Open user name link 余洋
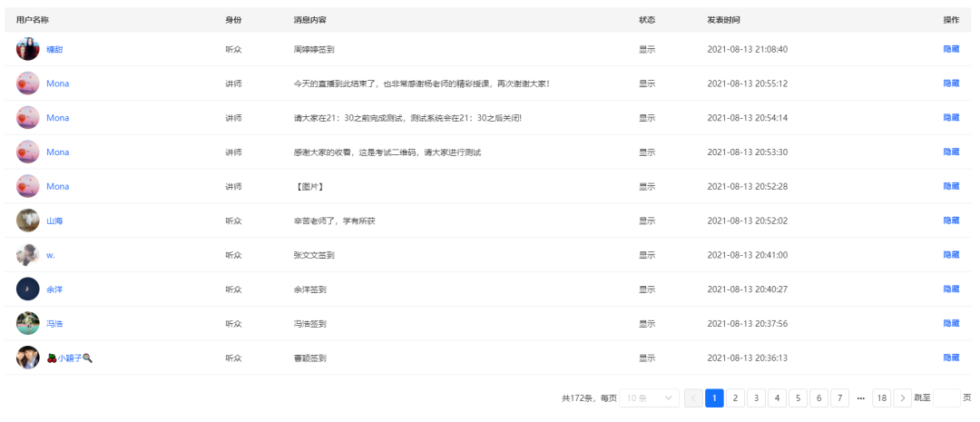Image resolution: width=980 pixels, height=422 pixels. pyautogui.click(x=54, y=290)
